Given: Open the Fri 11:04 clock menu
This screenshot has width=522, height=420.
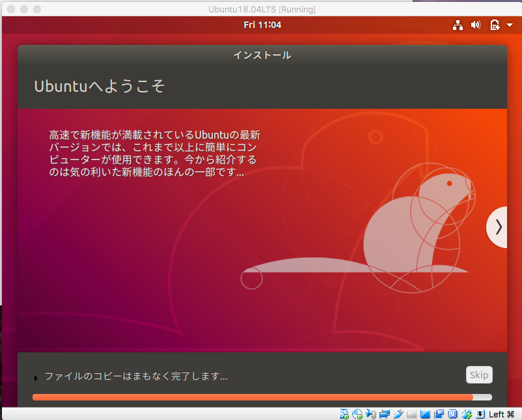Looking at the screenshot, I should (262, 25).
